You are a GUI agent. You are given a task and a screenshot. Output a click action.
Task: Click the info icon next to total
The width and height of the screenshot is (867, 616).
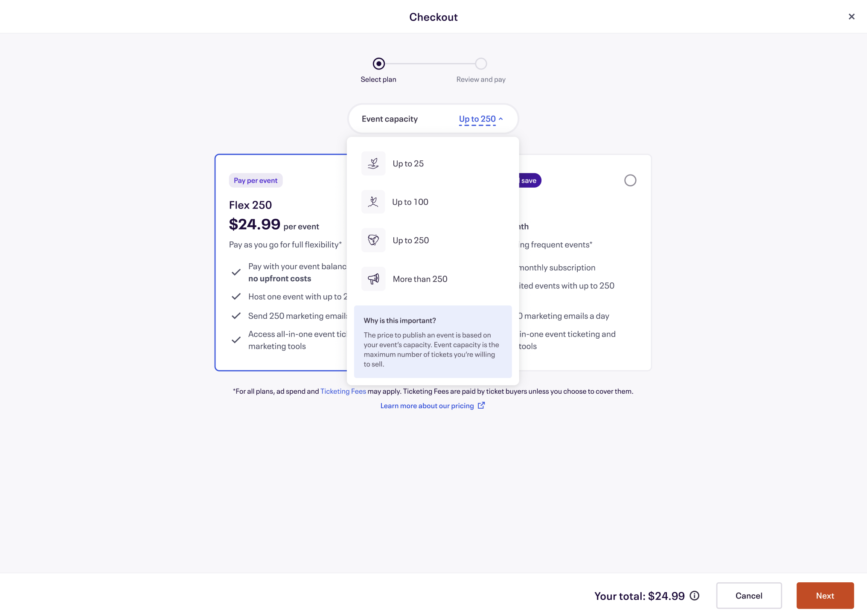695,596
